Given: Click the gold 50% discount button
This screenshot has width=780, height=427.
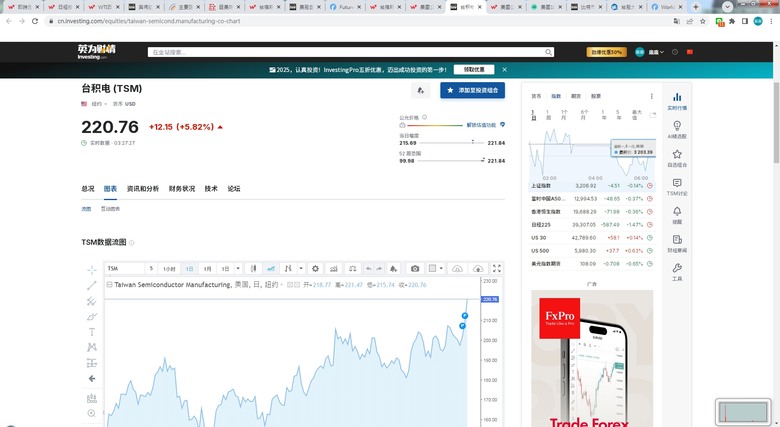Looking at the screenshot, I should pos(607,52).
